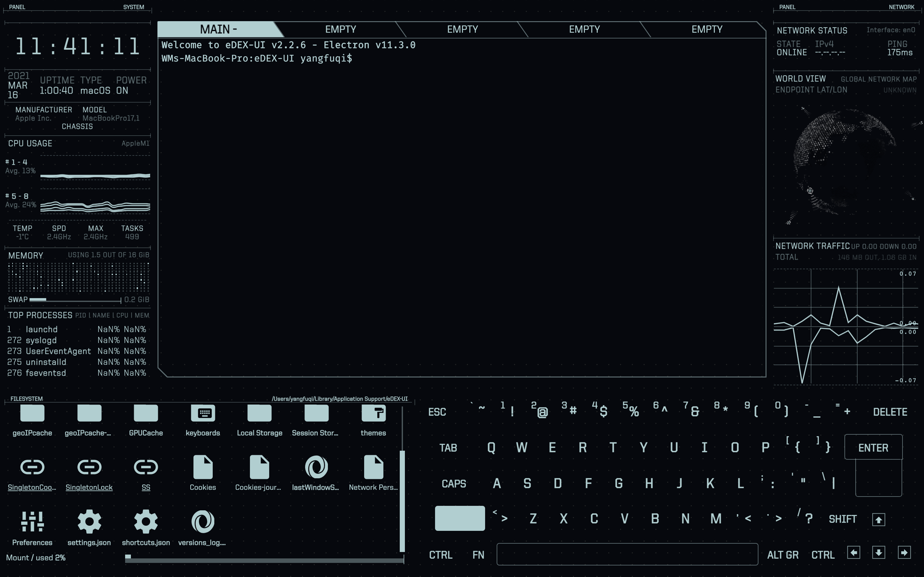Open the versions_log file

point(202,521)
